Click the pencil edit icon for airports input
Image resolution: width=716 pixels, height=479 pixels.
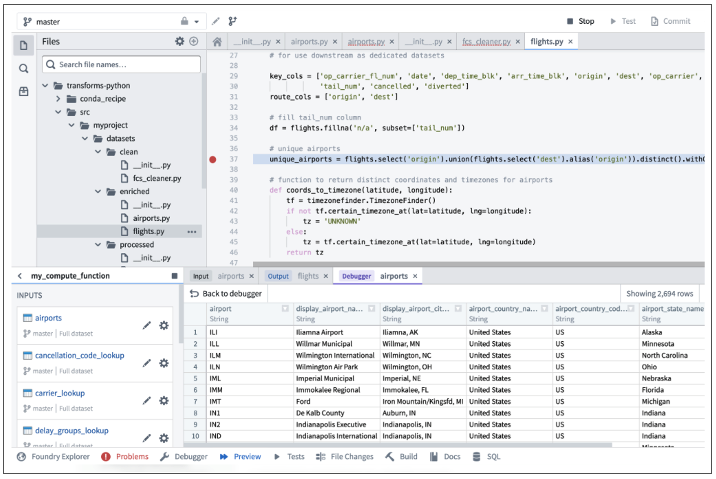coord(147,325)
